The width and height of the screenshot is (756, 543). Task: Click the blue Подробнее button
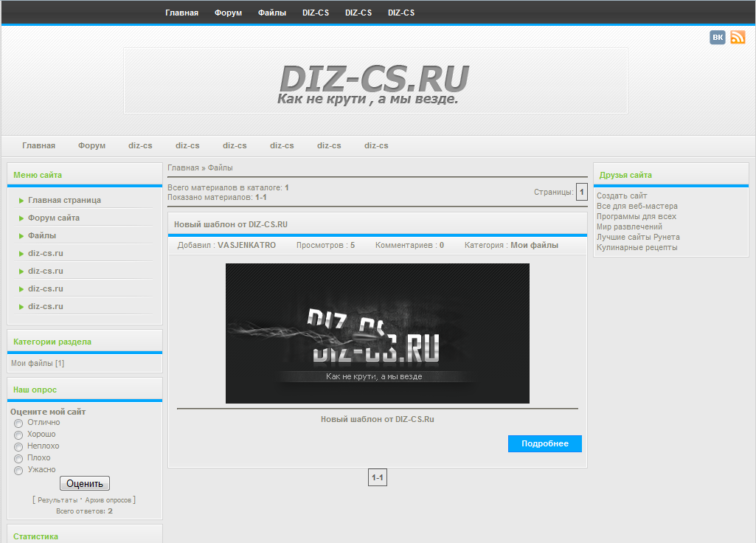tap(545, 443)
